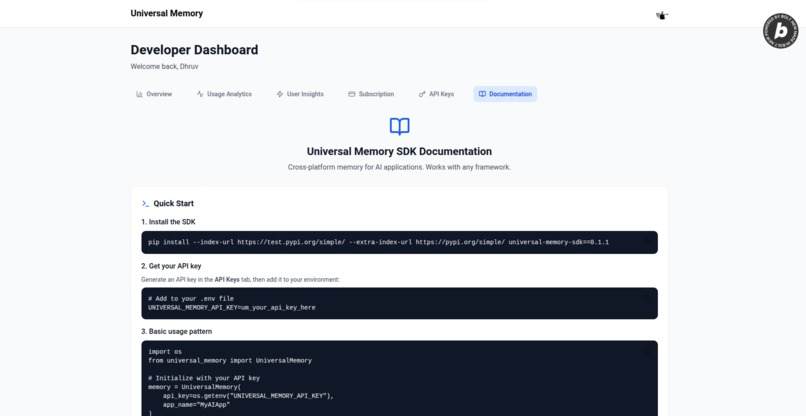Click the 'Generate an API key' instruction sentence
This screenshot has width=806, height=416.
241,280
